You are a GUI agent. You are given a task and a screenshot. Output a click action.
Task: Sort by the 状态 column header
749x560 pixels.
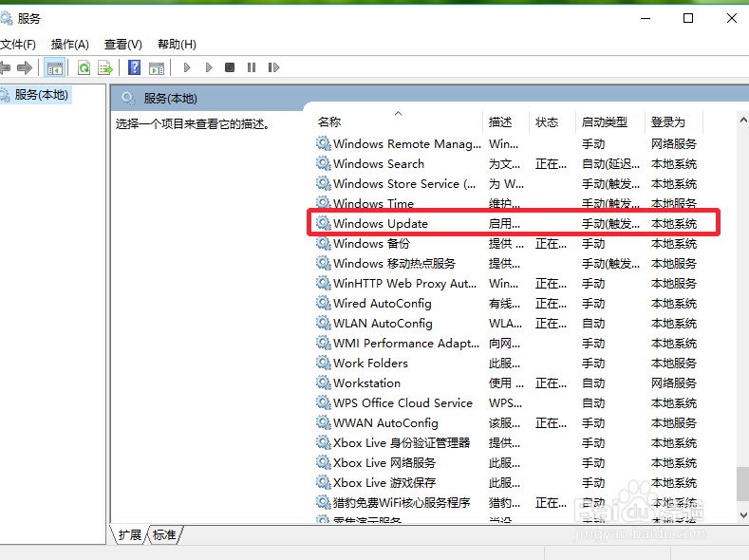click(547, 122)
